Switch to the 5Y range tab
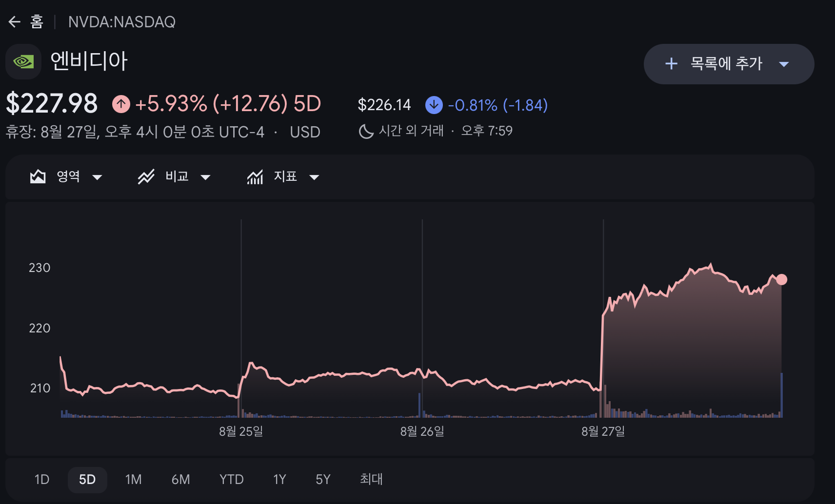Screen dimensions: 835x504 click(x=323, y=480)
